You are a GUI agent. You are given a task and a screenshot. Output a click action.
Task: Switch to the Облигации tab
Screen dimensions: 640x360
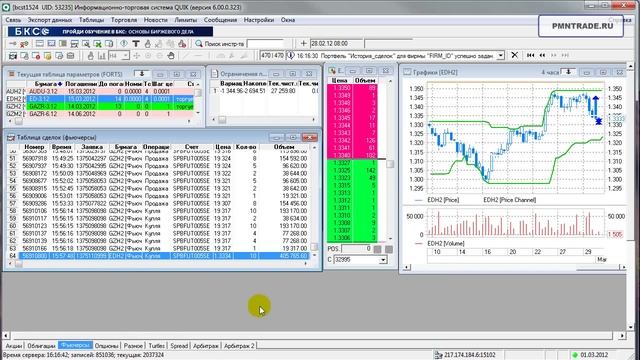[41, 346]
